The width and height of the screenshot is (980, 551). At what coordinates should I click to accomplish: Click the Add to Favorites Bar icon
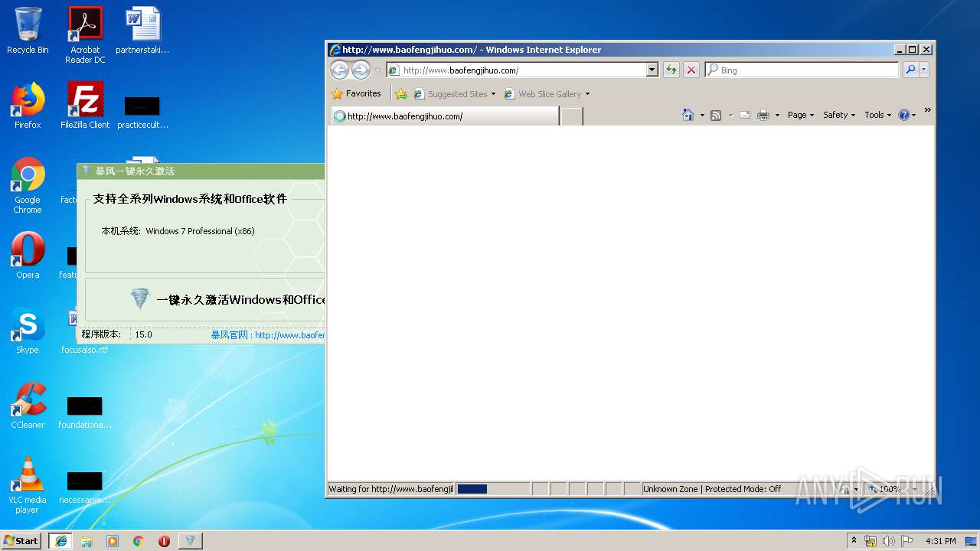pyautogui.click(x=401, y=94)
